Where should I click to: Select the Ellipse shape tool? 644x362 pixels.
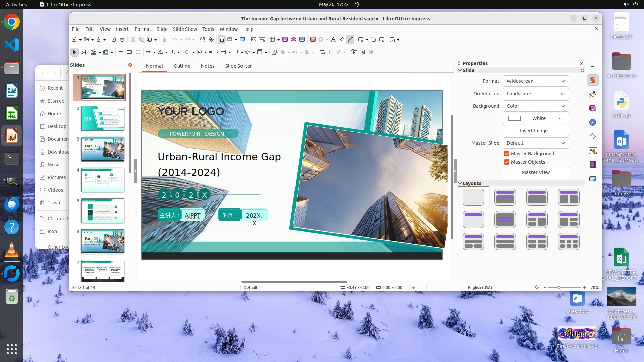[x=138, y=52]
